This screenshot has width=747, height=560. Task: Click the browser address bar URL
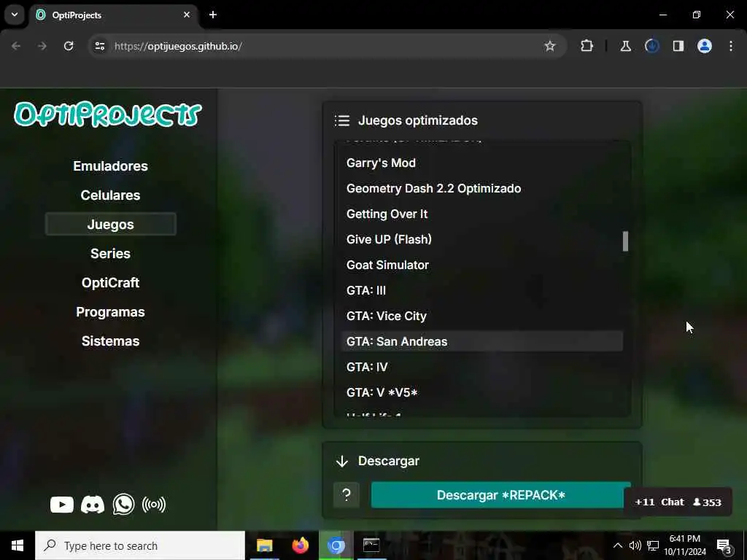click(178, 46)
